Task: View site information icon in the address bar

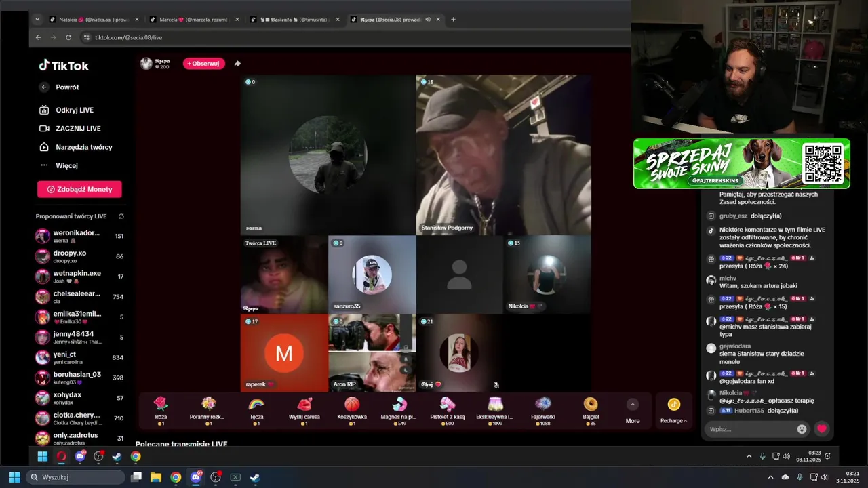Action: pyautogui.click(x=86, y=37)
